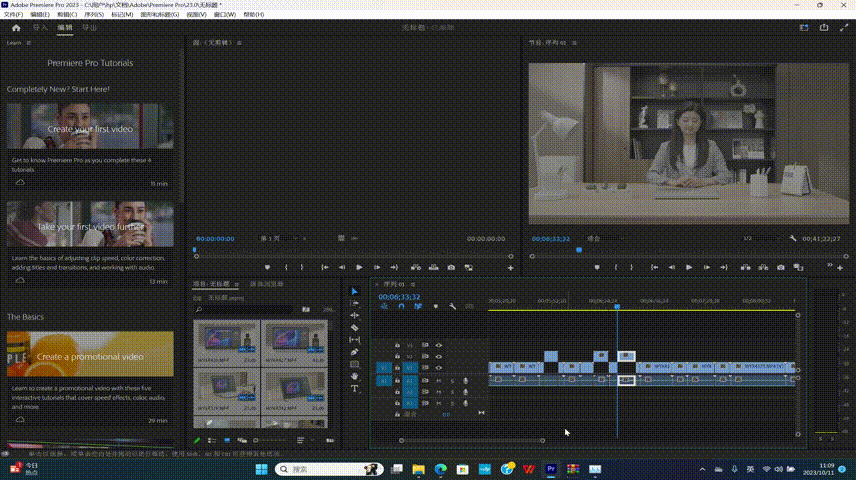Open Learn panel menu
The height and width of the screenshot is (480, 856).
tap(29, 43)
